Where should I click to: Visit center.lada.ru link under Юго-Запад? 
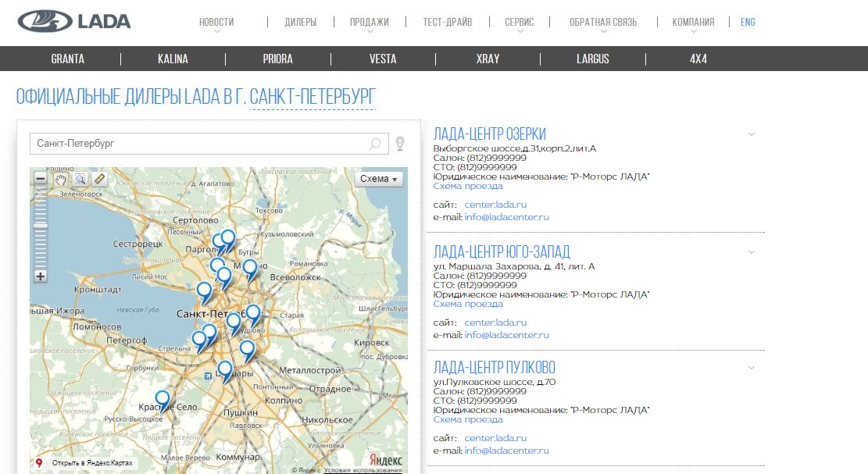pyautogui.click(x=495, y=323)
